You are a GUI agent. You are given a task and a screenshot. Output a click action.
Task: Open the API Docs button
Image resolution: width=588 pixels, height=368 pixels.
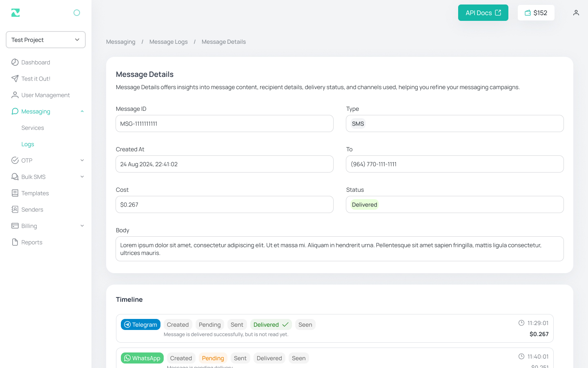tap(483, 13)
